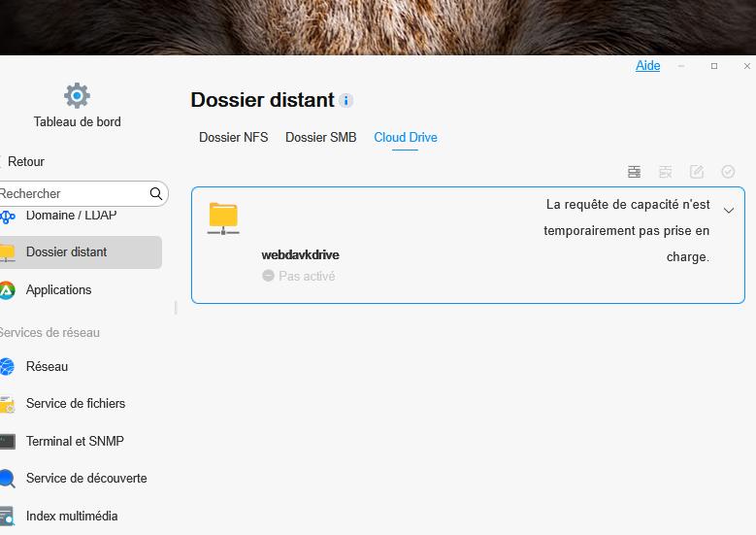Focus the Rechercher search field
The height and width of the screenshot is (535, 756).
coord(83,193)
